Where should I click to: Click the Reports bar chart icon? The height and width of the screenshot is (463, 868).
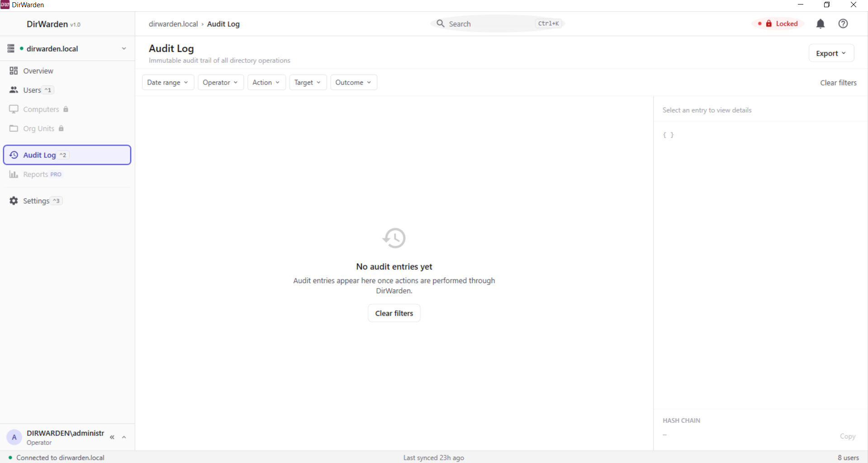pos(14,175)
